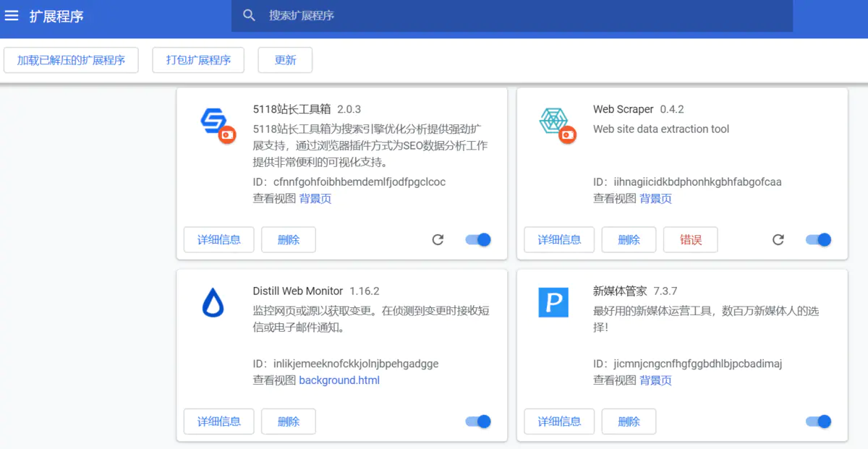Open 详细信息 for Distill Web Monitor
The image size is (868, 449).
point(219,422)
